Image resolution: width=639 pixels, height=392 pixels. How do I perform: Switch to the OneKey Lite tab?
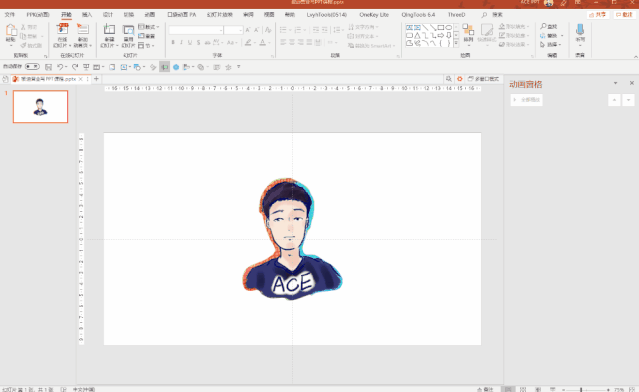pos(374,15)
